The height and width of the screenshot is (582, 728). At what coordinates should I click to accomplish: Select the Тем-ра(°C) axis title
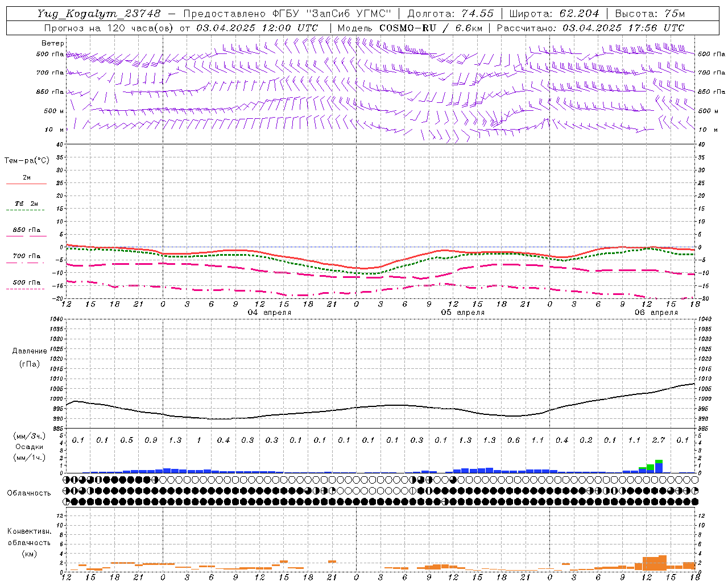pyautogui.click(x=27, y=161)
